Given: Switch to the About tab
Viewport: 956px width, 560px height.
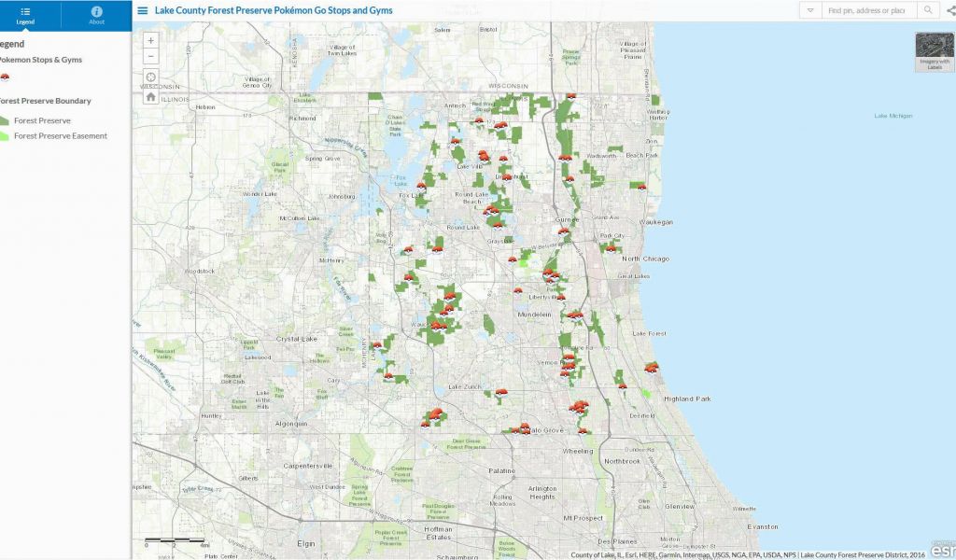Looking at the screenshot, I should (x=96, y=15).
